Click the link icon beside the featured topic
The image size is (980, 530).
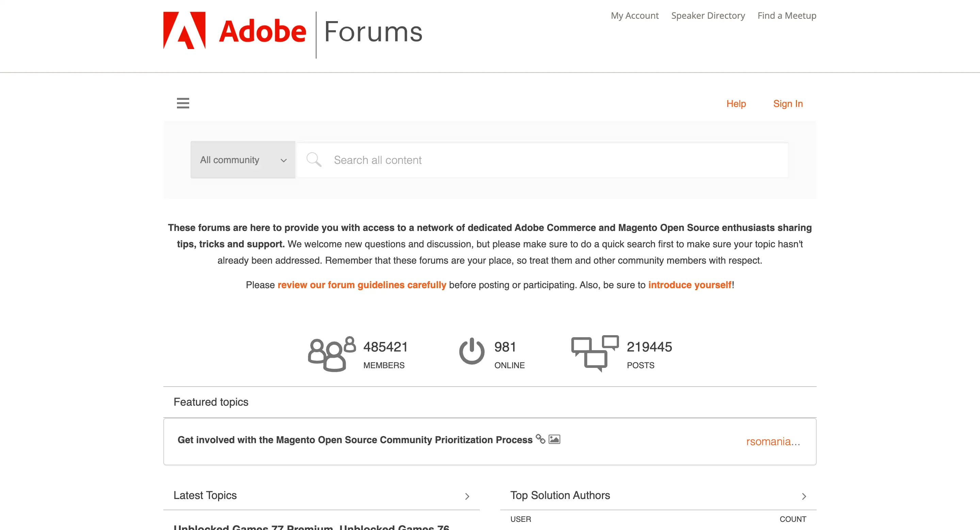pyautogui.click(x=541, y=439)
